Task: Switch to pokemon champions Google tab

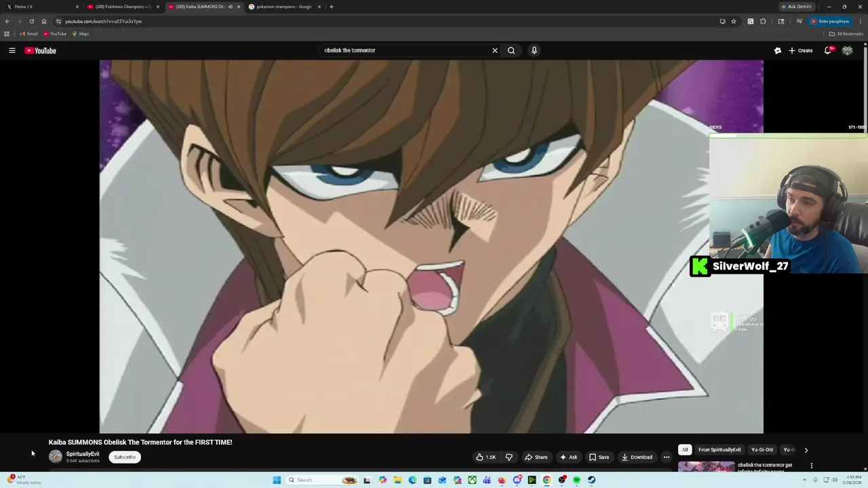Action: [x=283, y=7]
